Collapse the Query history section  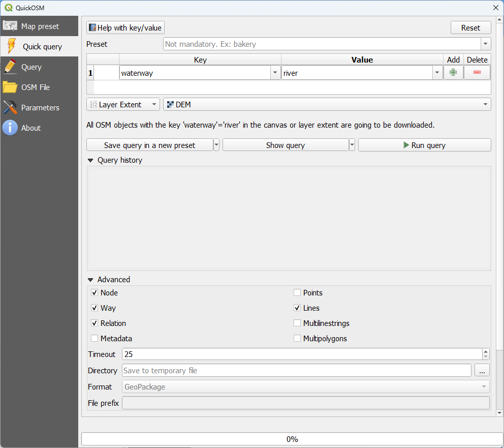90,160
